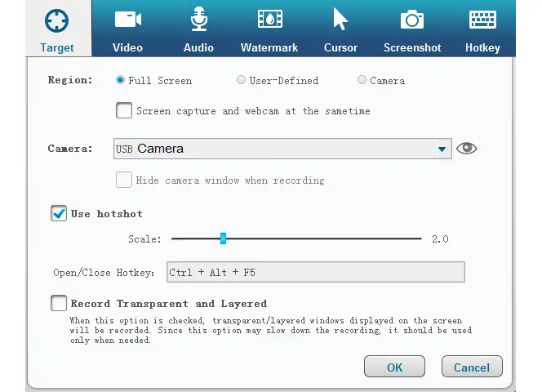Switch to the Hotkey tab label
The height and width of the screenshot is (392, 542).
point(482,47)
